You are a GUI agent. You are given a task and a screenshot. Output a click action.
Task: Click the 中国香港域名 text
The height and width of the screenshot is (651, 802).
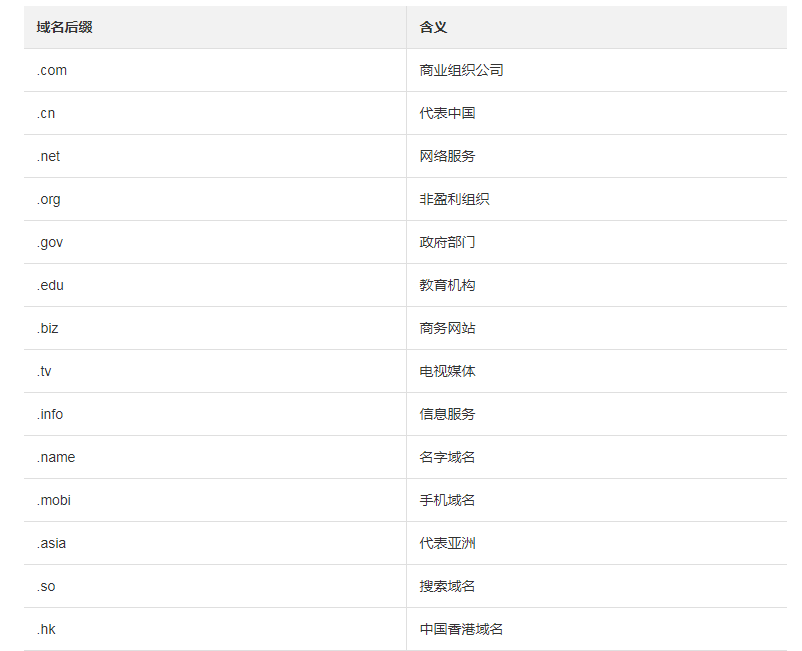pos(461,629)
